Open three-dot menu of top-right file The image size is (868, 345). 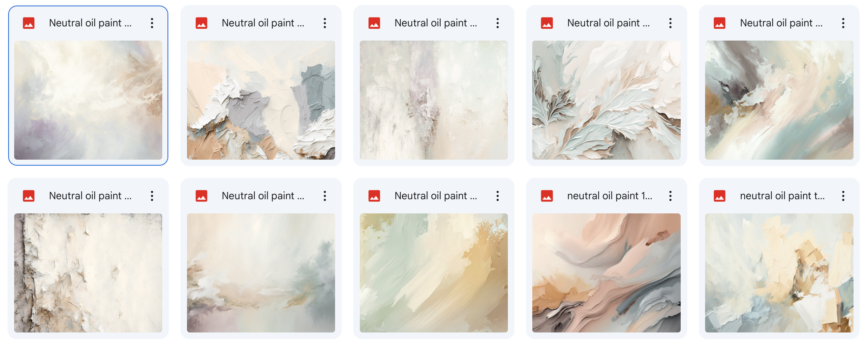[843, 23]
